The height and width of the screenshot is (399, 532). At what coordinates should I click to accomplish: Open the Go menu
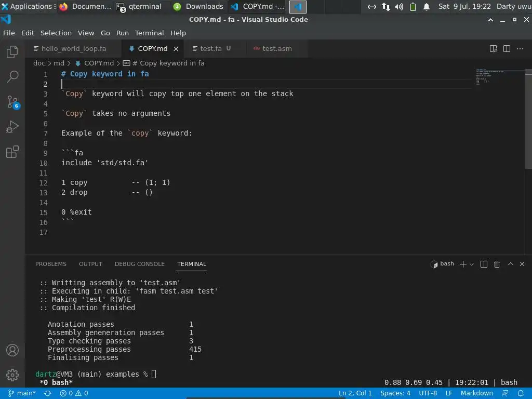(105, 33)
